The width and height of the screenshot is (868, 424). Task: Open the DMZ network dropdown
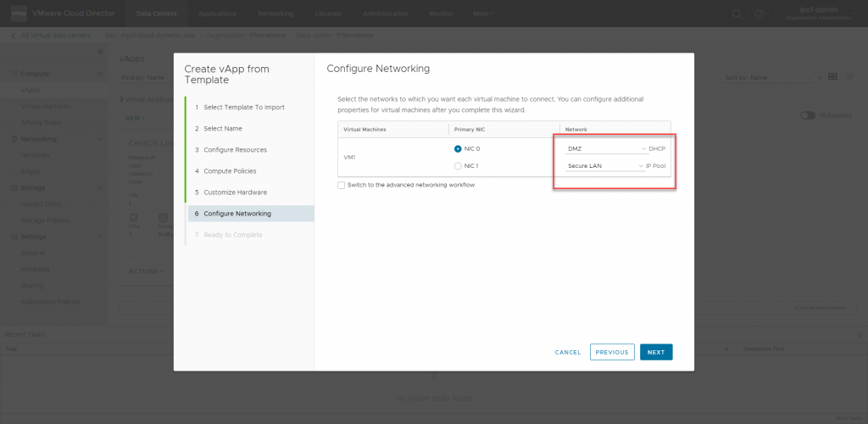point(606,148)
